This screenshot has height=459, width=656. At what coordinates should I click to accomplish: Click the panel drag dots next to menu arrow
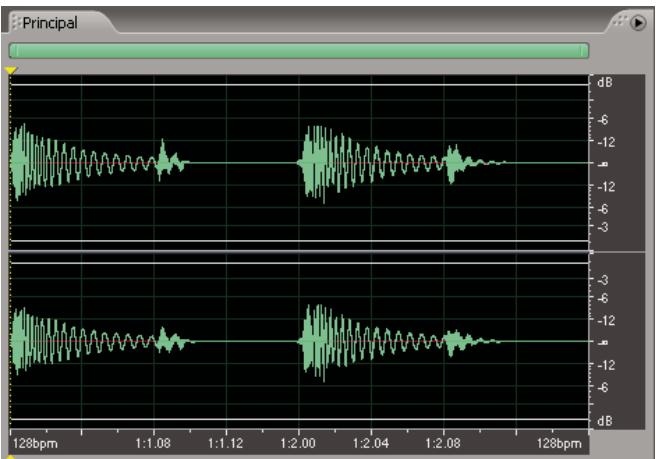620,21
